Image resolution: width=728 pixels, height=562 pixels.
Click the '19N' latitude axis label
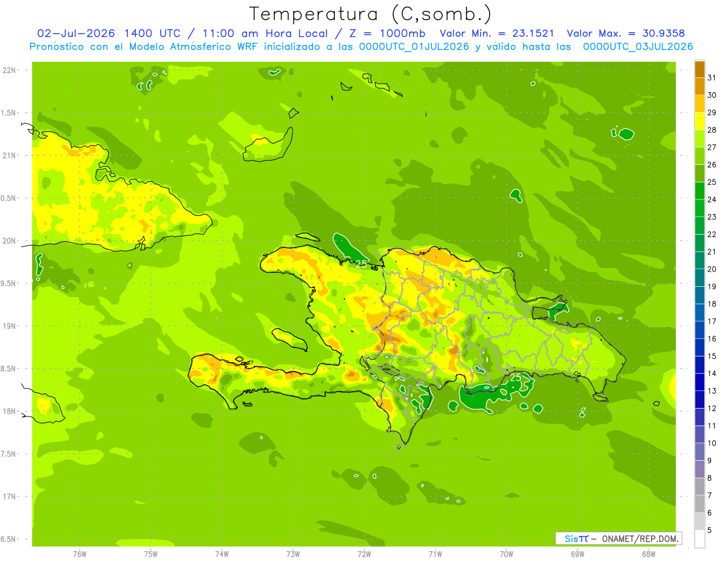click(x=9, y=326)
